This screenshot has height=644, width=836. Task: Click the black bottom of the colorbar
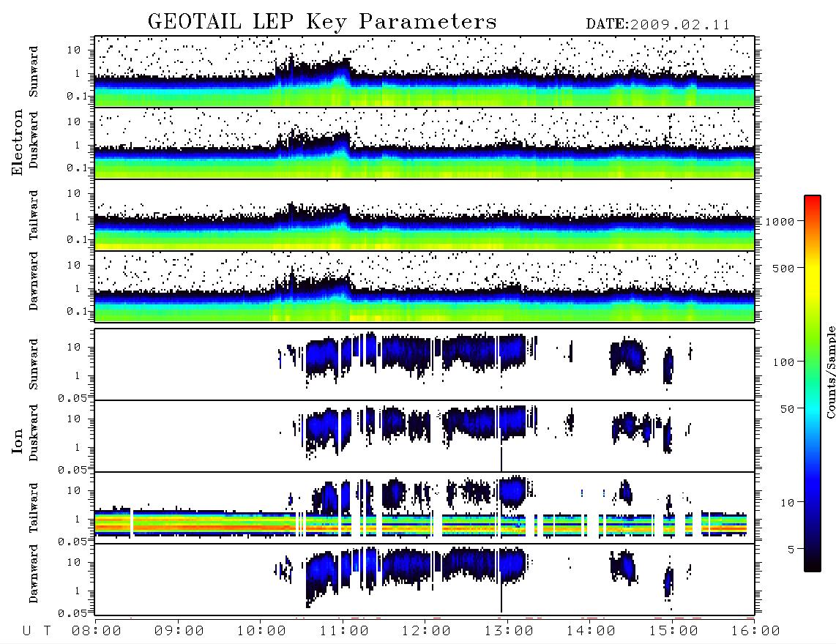click(x=813, y=565)
